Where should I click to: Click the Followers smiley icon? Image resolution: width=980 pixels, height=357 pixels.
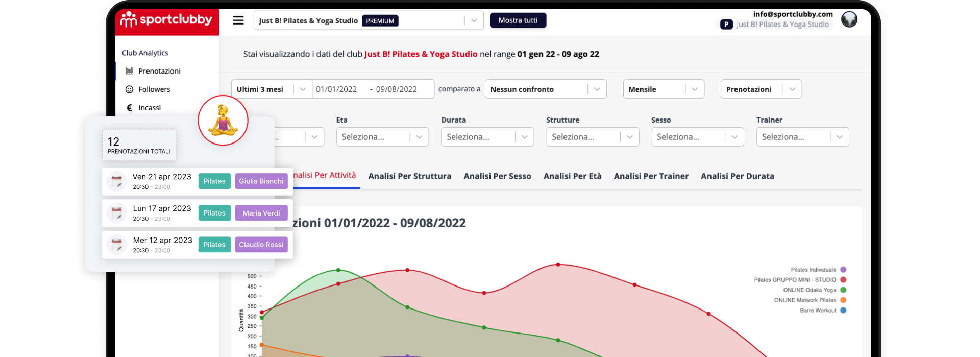coord(129,89)
